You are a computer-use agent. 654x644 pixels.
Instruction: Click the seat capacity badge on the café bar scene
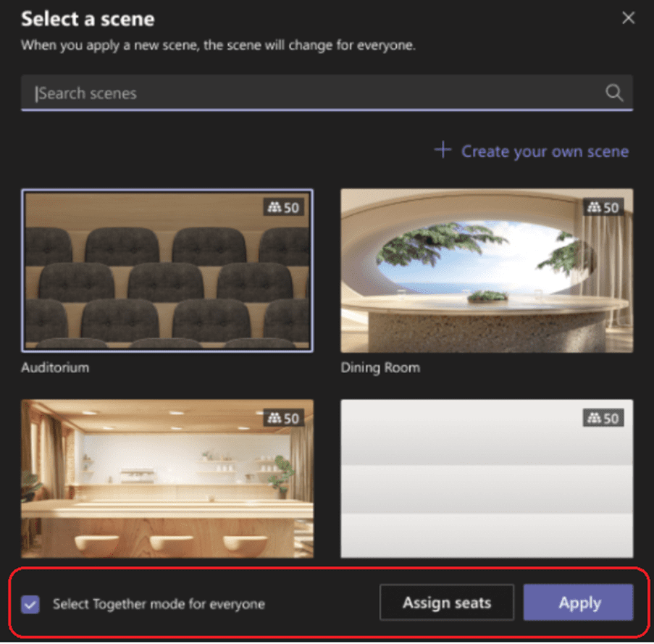point(283,418)
